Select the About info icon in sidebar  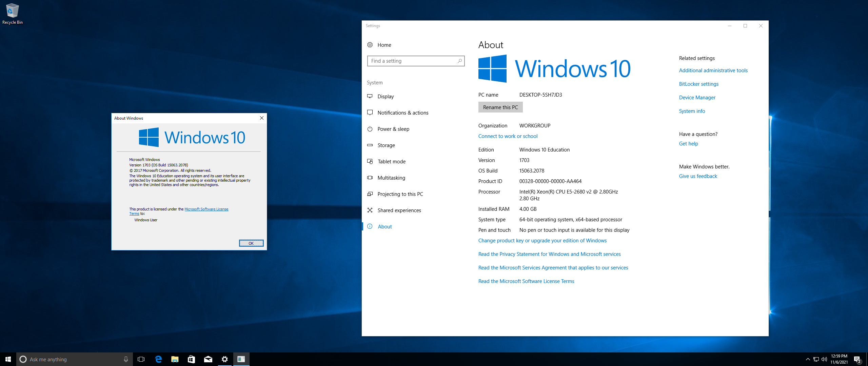tap(370, 226)
